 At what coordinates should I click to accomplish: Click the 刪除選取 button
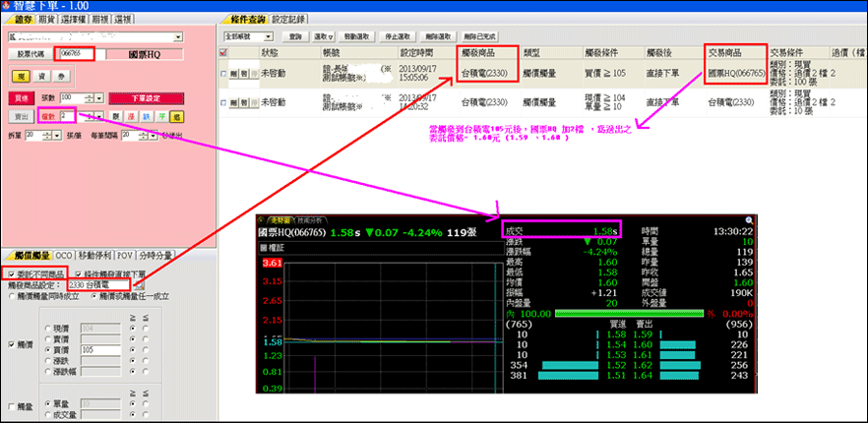pyautogui.click(x=438, y=36)
